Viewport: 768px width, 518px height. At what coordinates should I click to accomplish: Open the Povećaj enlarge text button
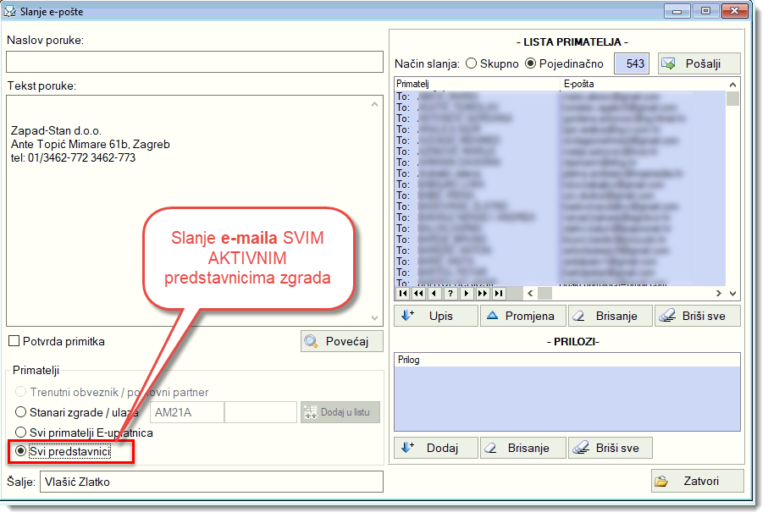click(342, 341)
